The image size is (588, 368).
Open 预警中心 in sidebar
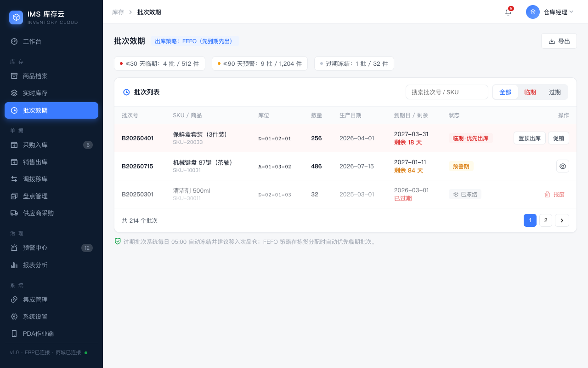point(51,247)
